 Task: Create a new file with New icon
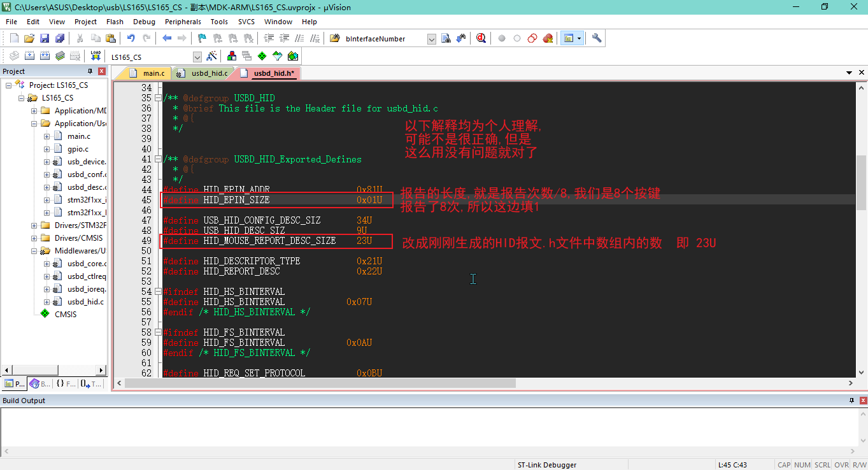tap(14, 38)
